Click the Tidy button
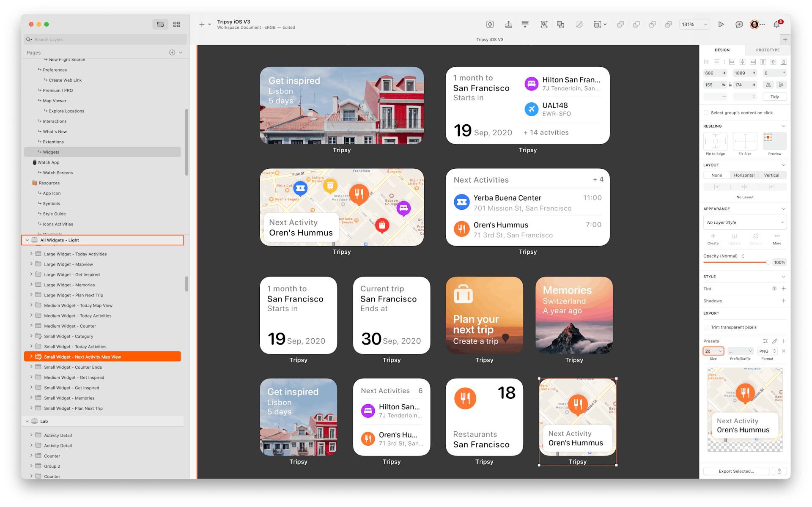Screen dimensions: 812x507 point(774,96)
